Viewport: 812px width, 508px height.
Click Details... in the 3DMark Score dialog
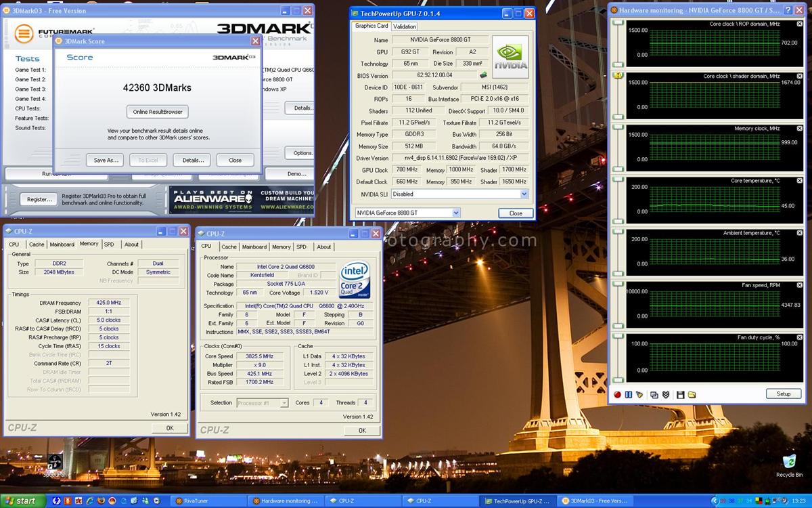[x=192, y=161]
